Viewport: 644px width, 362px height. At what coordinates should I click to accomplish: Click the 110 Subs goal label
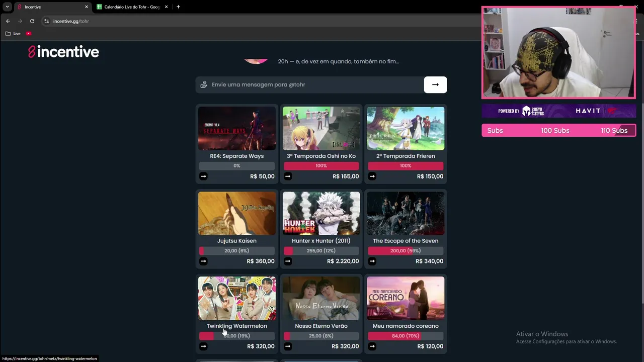614,130
